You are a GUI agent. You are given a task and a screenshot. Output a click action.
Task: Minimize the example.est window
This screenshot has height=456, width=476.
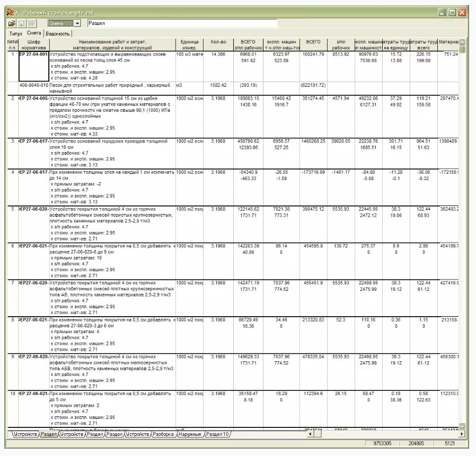click(x=442, y=12)
